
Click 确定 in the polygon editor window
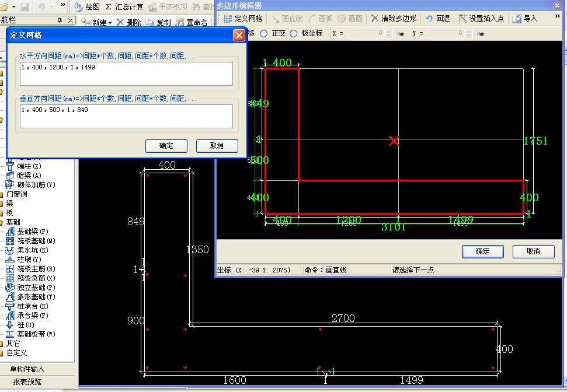tap(483, 251)
